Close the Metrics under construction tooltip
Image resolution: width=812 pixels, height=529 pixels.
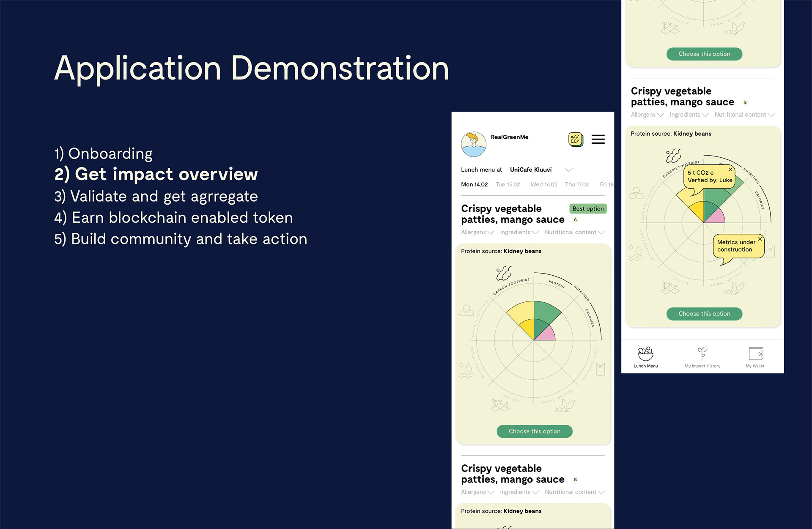760,239
